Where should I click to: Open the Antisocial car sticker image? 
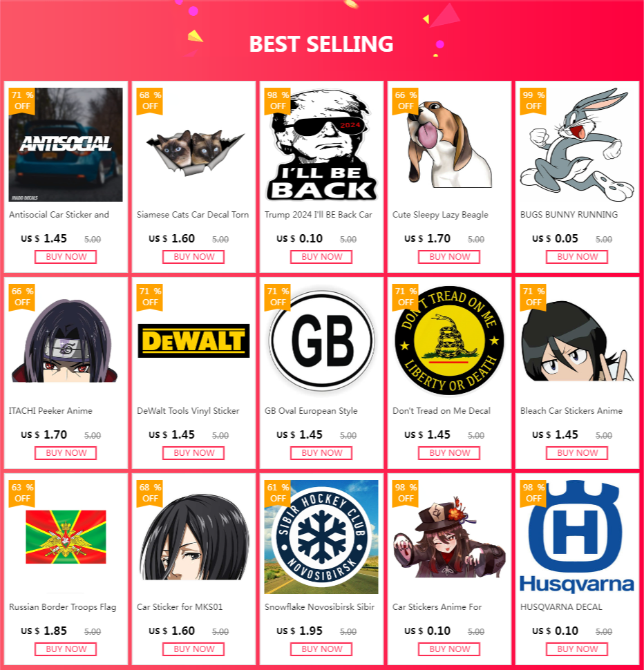[x=66, y=144]
